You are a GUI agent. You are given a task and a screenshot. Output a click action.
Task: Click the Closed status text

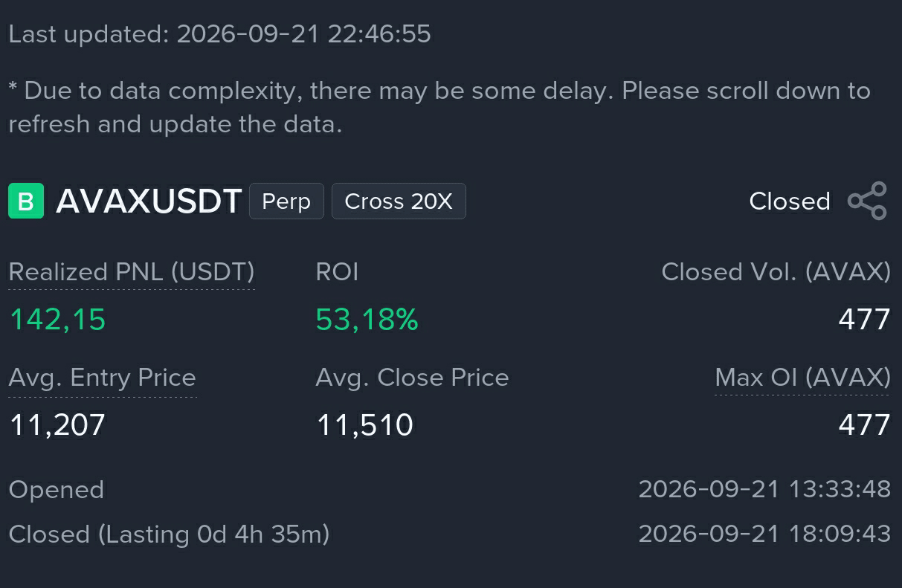point(790,201)
